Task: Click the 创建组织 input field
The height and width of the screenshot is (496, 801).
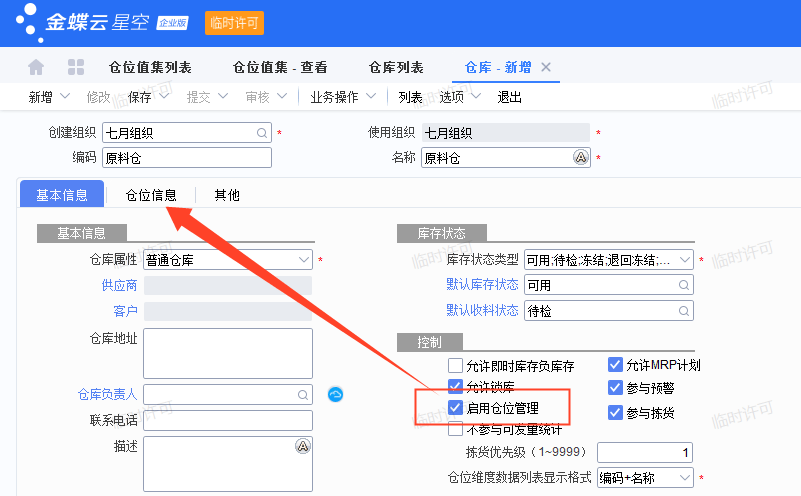Action: point(187,133)
